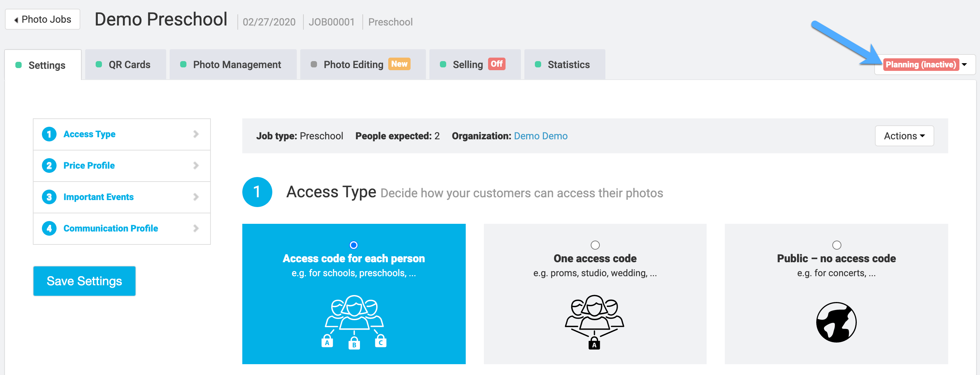The image size is (980, 375).
Task: Expand the Price Profile chevron
Action: 196,166
